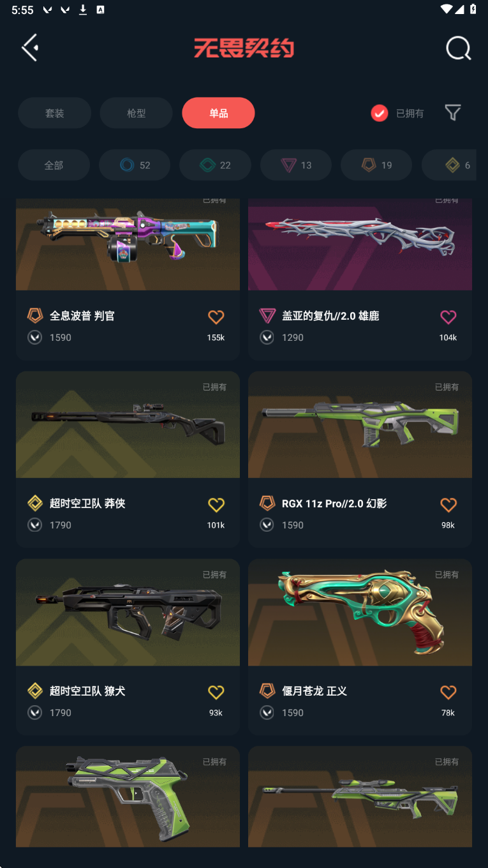The height and width of the screenshot is (868, 488).
Task: Tap the back arrow icon
Action: (30, 47)
